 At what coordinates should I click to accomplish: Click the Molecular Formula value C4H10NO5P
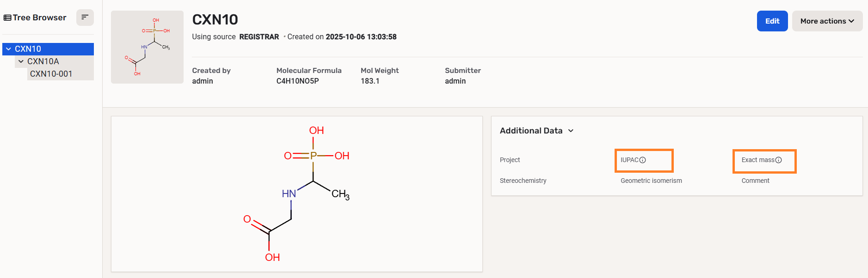tap(297, 81)
